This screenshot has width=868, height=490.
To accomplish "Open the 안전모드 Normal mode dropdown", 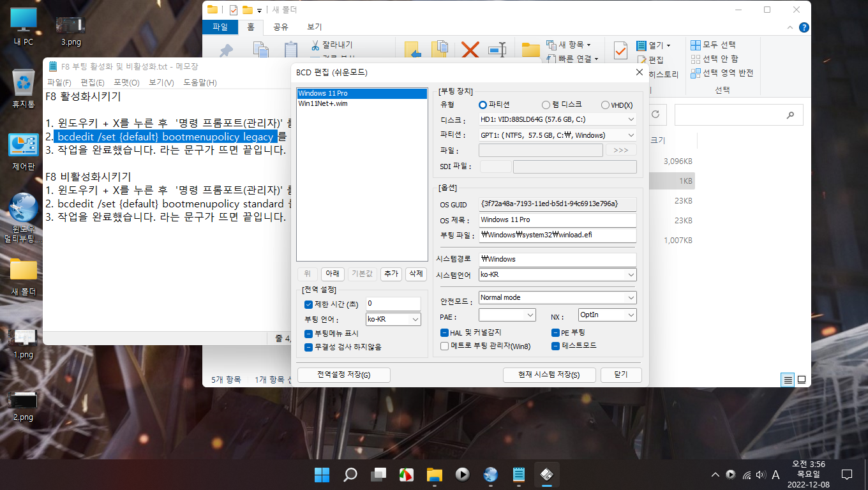I will [x=557, y=298].
